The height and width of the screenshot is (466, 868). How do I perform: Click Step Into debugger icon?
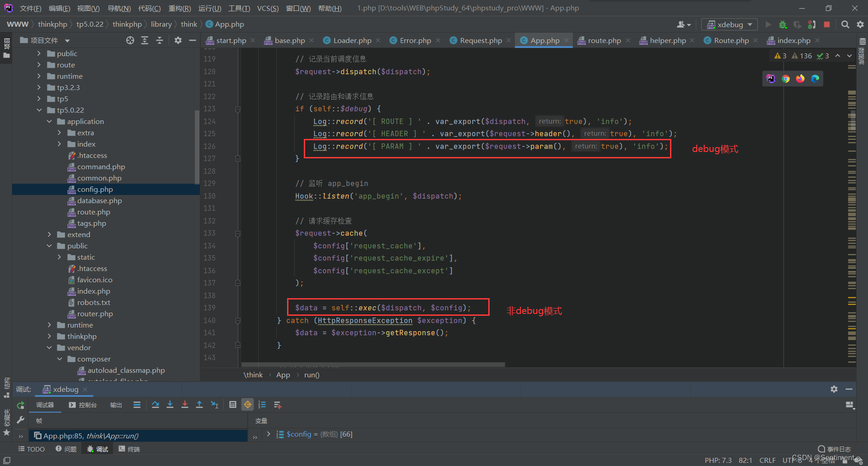click(x=170, y=405)
